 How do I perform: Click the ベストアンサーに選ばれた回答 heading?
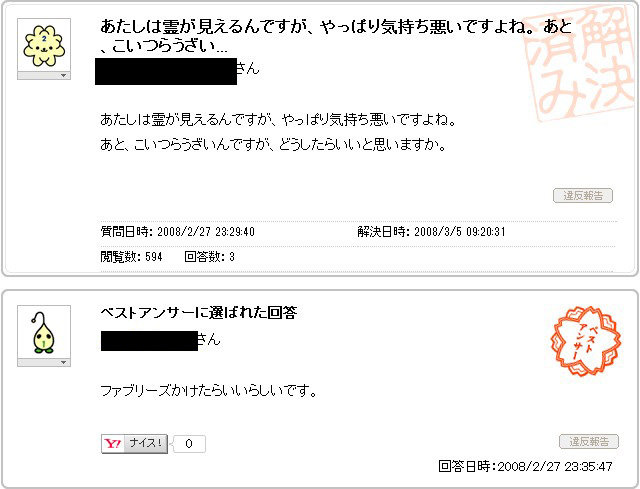198,313
